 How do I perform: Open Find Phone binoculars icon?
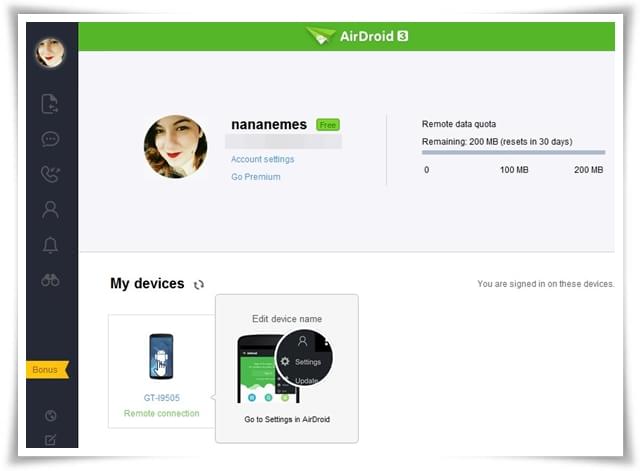[x=50, y=280]
